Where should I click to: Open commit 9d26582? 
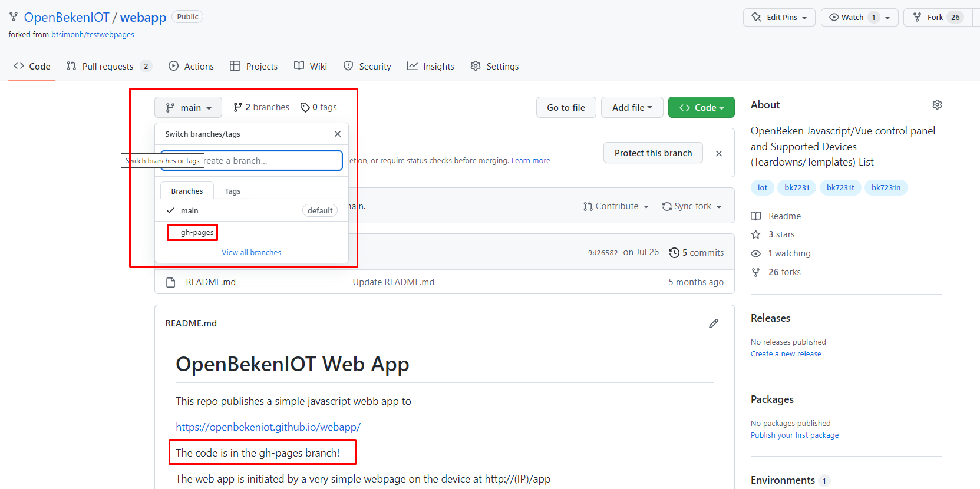pos(603,252)
